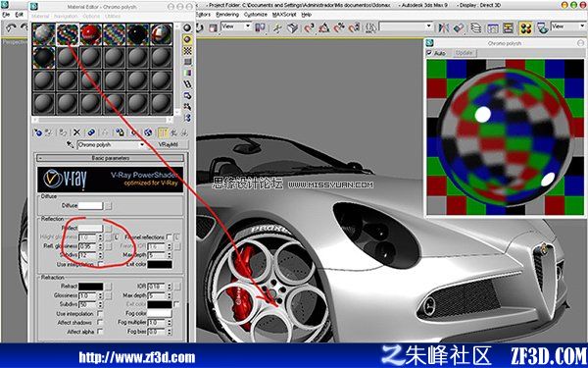The image size is (588, 368).
Task: Expand the View reference coordinate dropdown
Action: coord(236,26)
